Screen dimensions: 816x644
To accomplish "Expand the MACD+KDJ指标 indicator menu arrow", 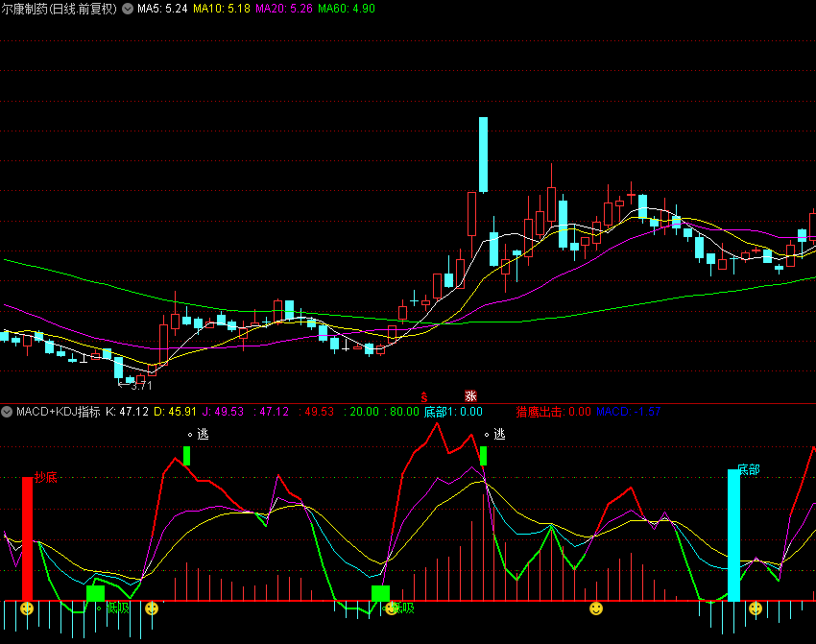I will coord(7,412).
